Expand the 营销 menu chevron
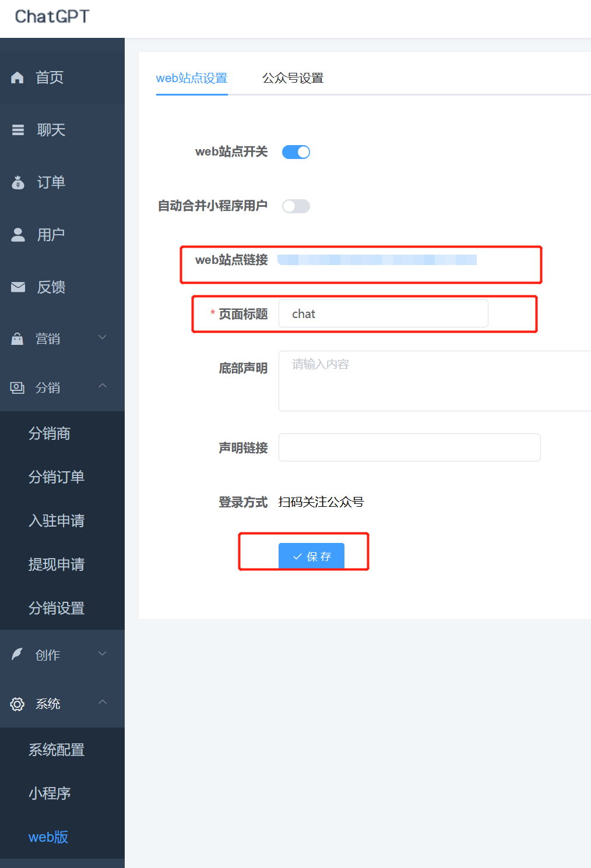This screenshot has width=591, height=868. 103,337
